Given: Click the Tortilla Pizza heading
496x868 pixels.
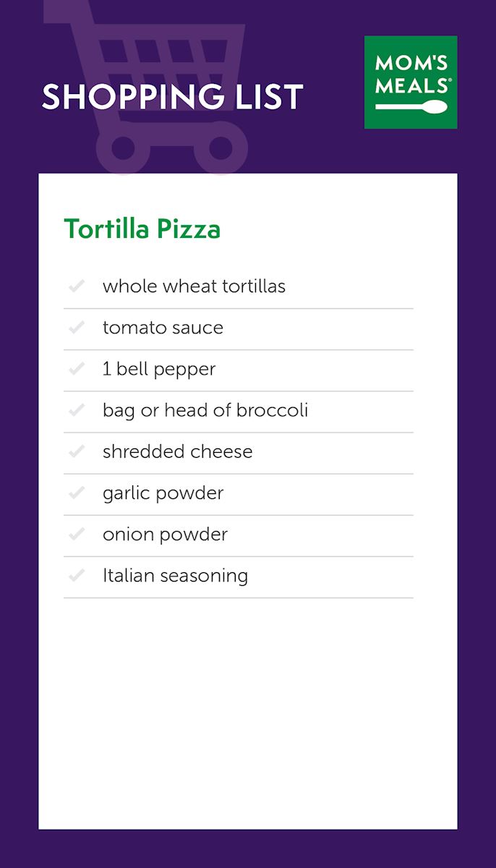Looking at the screenshot, I should point(142,229).
